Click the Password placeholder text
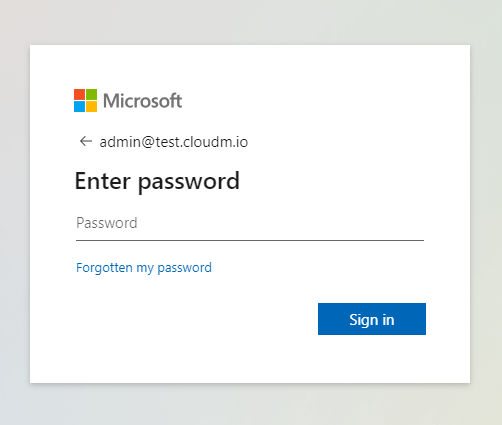 107,223
